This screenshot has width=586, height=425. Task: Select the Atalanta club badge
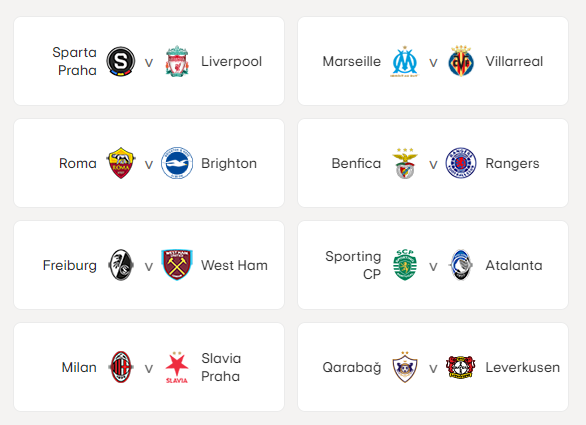461,265
